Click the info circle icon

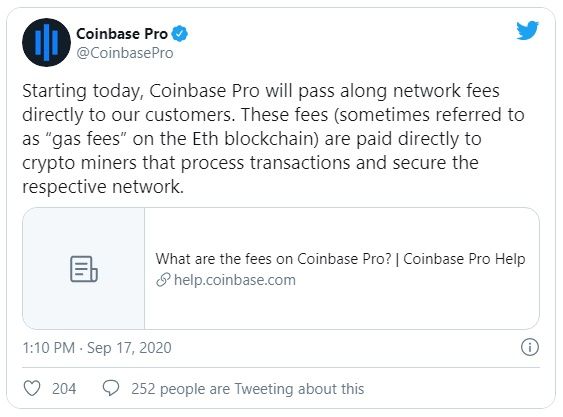click(x=530, y=347)
